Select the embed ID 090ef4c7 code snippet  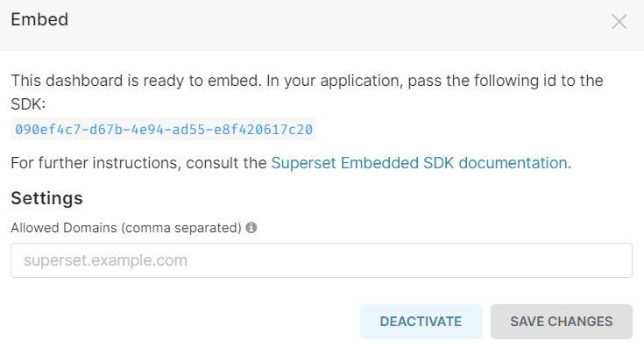(x=164, y=130)
